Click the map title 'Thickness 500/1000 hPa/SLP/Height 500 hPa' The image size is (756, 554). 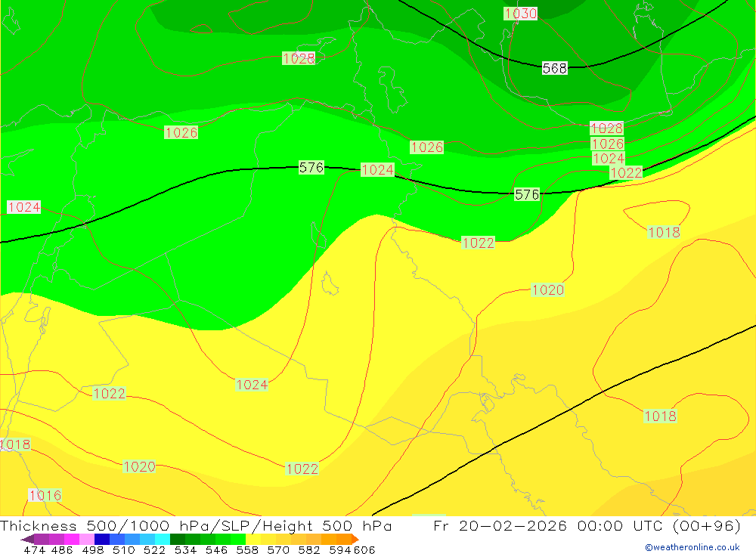click(196, 526)
